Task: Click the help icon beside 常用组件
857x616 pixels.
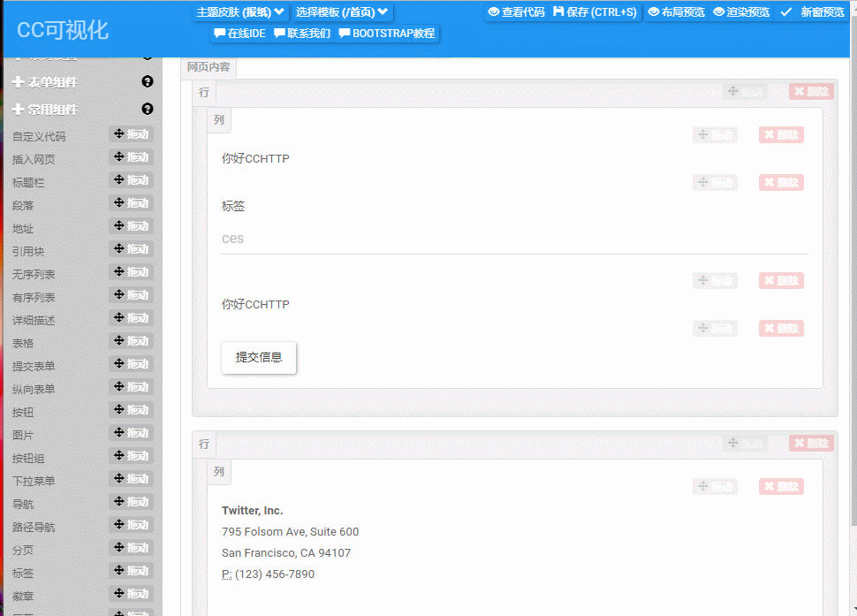Action: point(148,110)
